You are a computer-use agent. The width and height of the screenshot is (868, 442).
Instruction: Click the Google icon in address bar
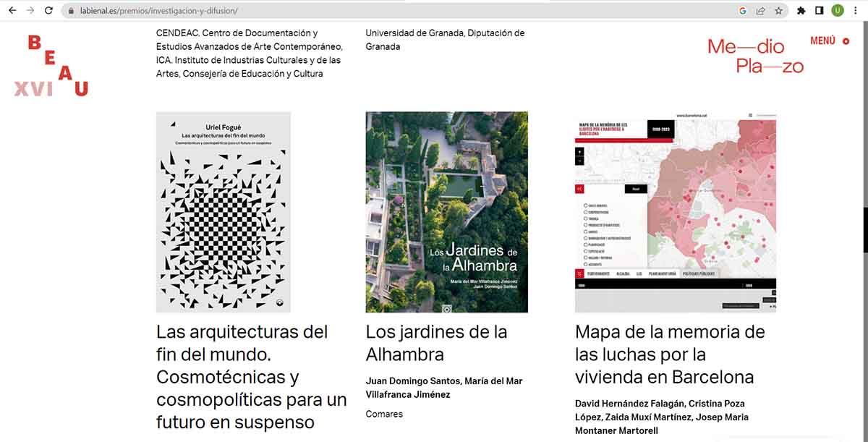coord(743,11)
